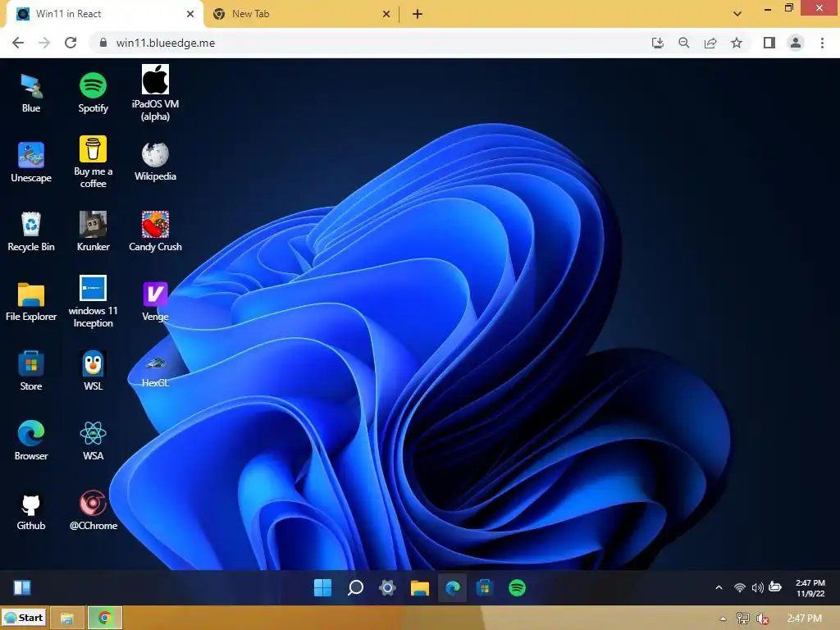
Task: Click the install app icon in address bar
Action: (657, 43)
